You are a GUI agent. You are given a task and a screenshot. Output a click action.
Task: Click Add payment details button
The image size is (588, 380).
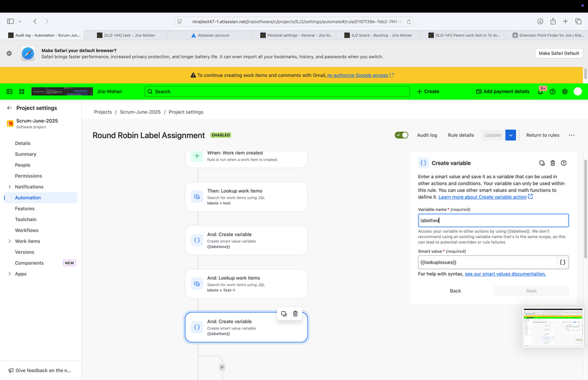coord(503,91)
